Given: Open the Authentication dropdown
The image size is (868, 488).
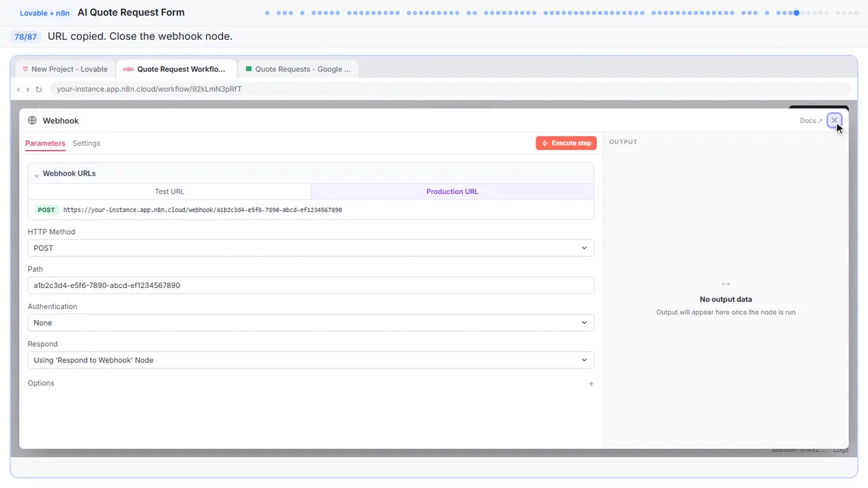Looking at the screenshot, I should [x=311, y=323].
